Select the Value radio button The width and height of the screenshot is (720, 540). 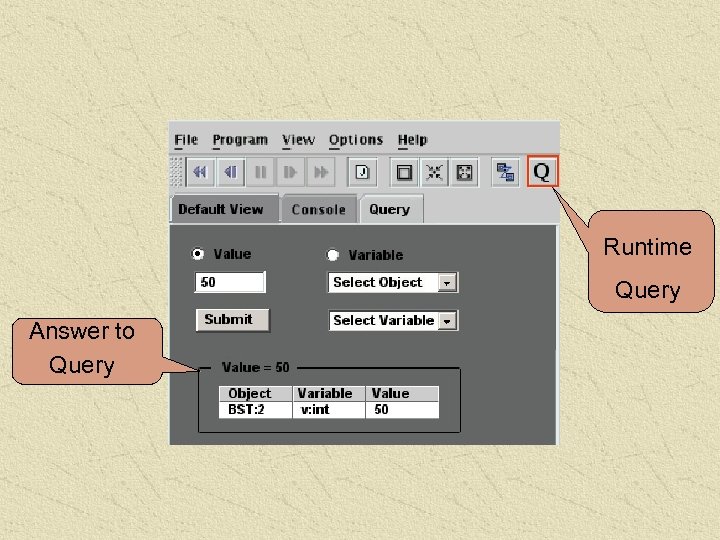click(x=198, y=254)
